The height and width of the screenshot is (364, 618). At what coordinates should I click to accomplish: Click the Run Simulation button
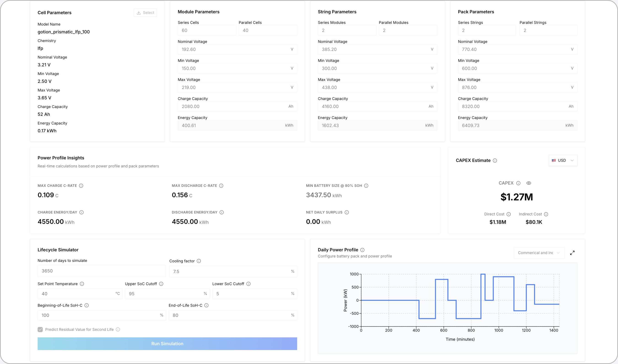[x=167, y=344]
